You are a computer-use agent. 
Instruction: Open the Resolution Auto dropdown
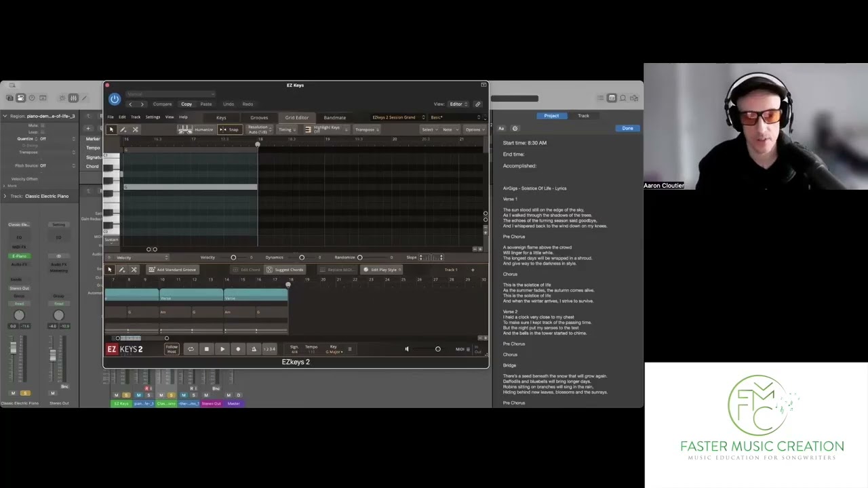(x=259, y=129)
